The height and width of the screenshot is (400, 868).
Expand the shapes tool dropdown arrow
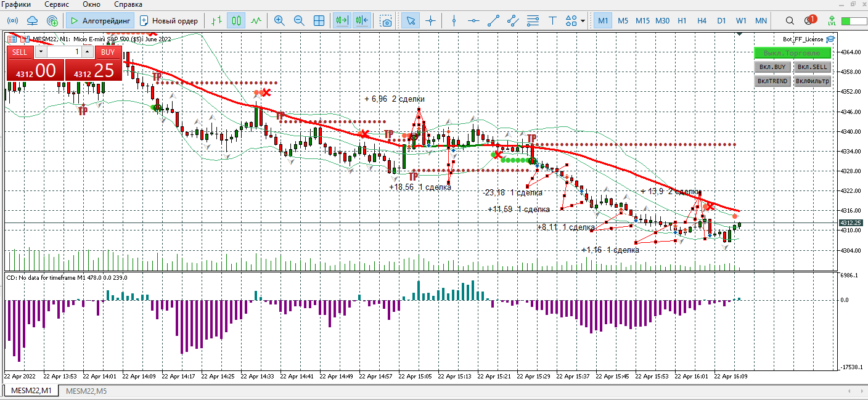(583, 21)
